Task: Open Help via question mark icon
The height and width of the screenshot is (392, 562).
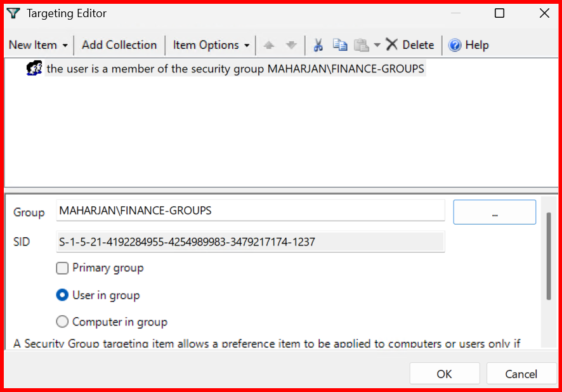Action: tap(455, 45)
